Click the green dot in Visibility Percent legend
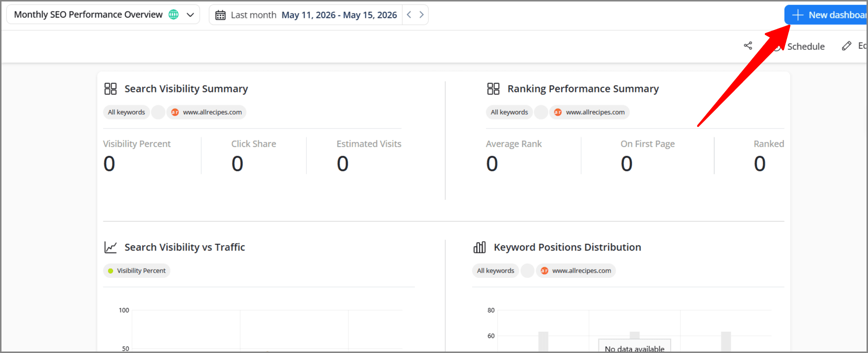 [x=111, y=271]
